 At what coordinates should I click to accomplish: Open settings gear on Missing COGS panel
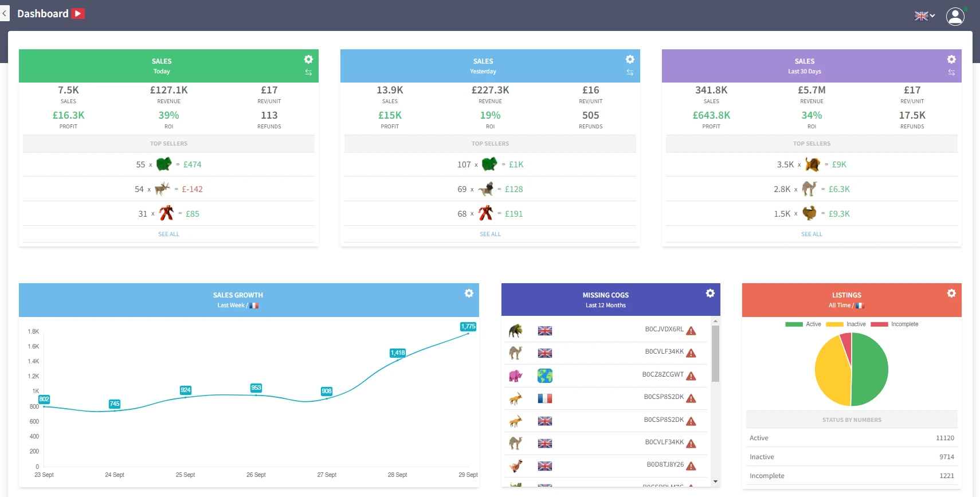710,293
